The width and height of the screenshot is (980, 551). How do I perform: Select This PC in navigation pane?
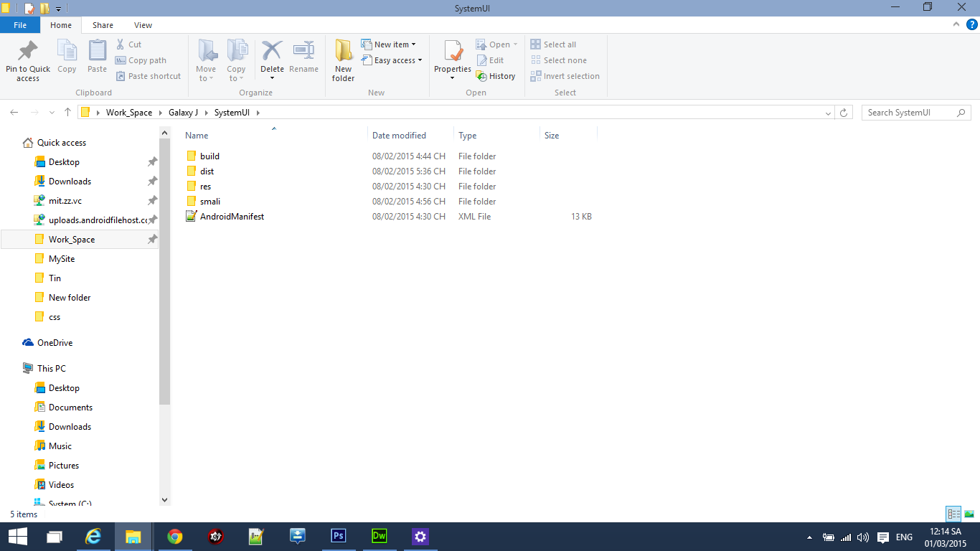coord(51,368)
